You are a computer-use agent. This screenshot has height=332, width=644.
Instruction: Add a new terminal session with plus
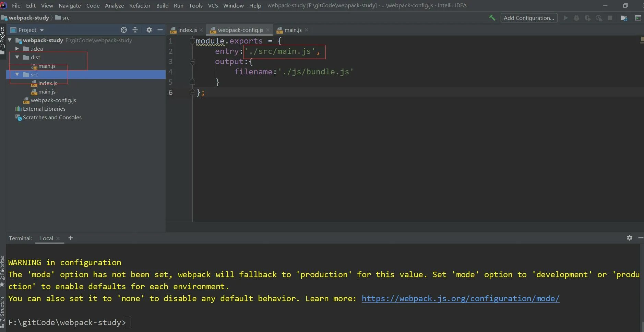point(71,238)
